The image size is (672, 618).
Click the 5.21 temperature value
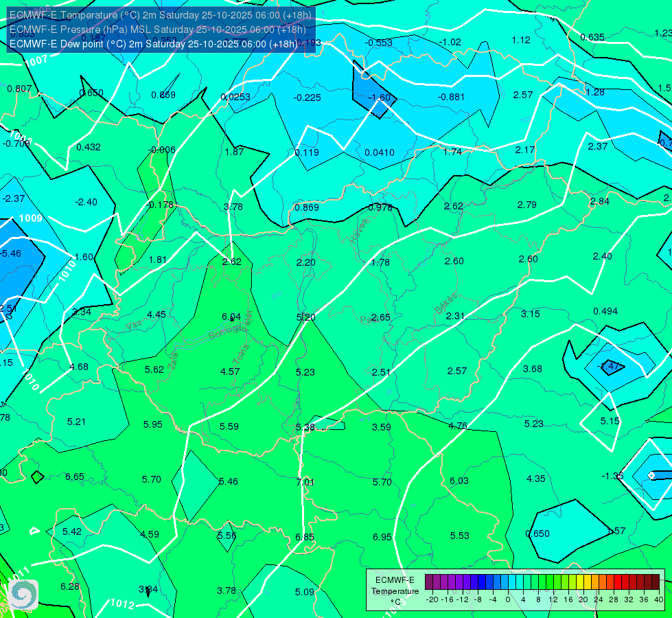[x=77, y=422]
